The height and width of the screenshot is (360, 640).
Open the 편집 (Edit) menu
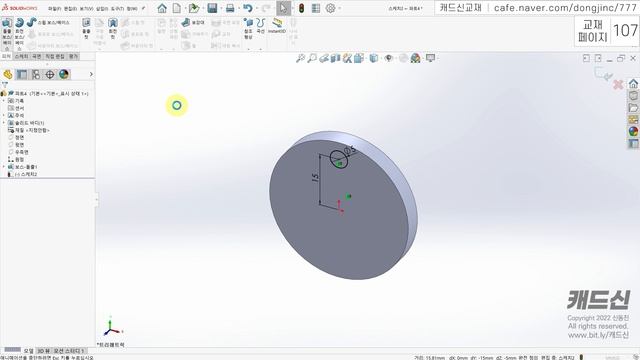coord(70,9)
